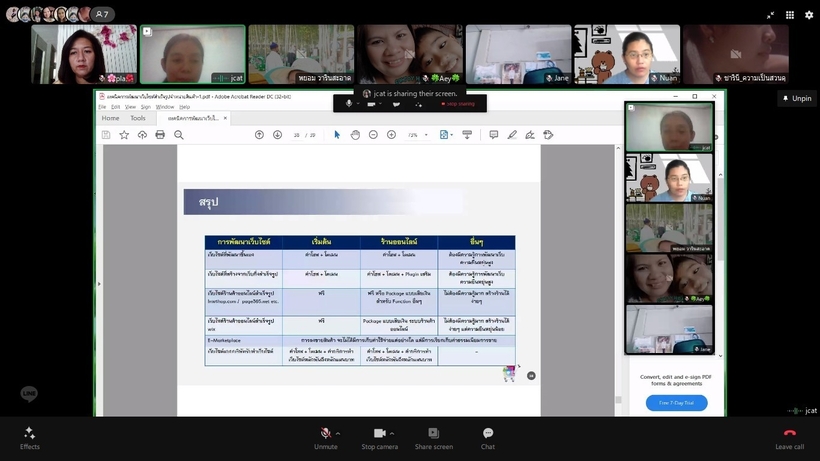Select the hand pan tool
This screenshot has height=461, width=820.
pos(355,135)
